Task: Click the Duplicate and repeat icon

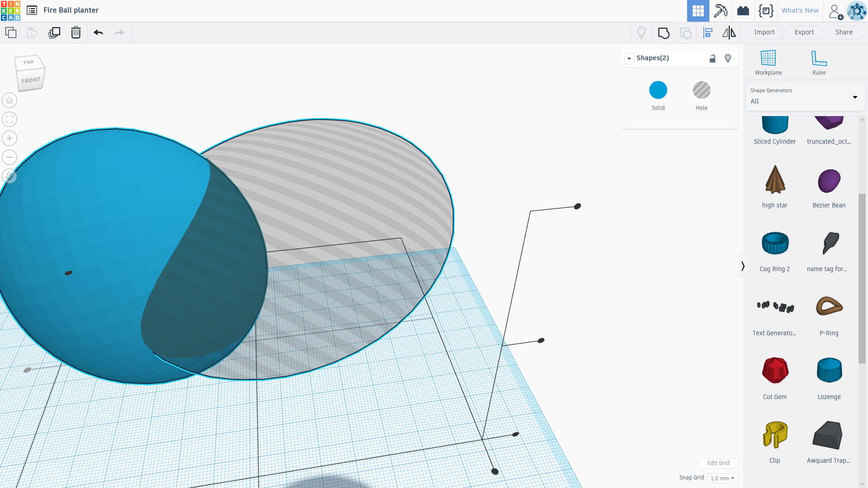Action: coord(54,33)
